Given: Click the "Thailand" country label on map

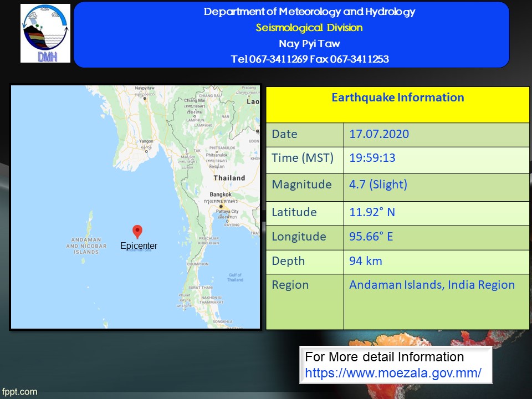Looking at the screenshot, I should pos(229,178).
